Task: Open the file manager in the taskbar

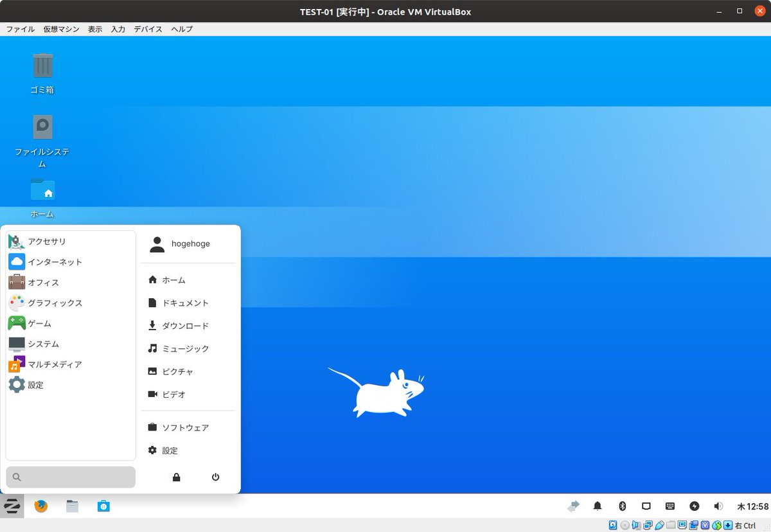Action: [72, 506]
